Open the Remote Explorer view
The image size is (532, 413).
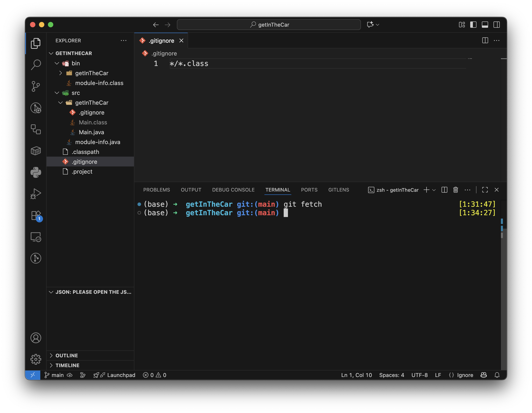coord(36,237)
